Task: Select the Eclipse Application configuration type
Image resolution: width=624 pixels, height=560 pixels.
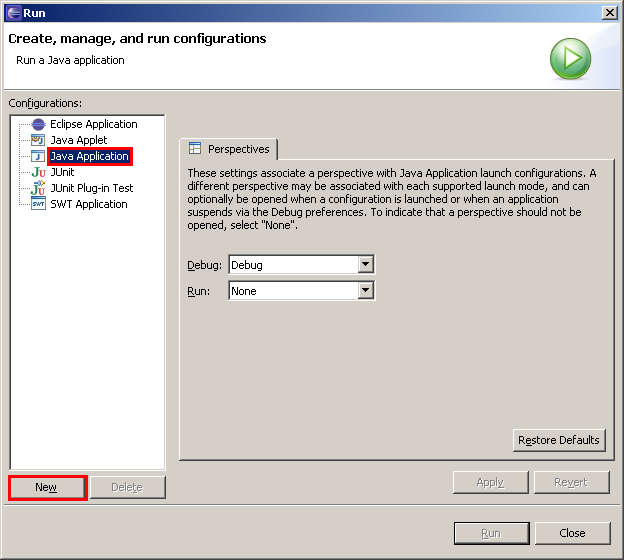Action: 93,124
